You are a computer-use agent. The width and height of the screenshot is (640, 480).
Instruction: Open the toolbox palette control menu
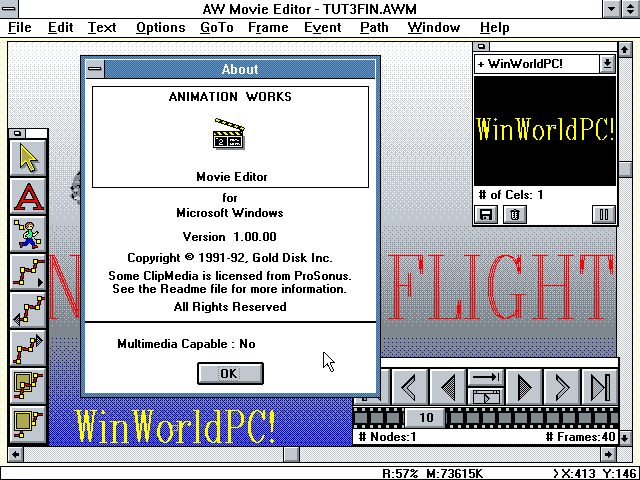point(18,133)
